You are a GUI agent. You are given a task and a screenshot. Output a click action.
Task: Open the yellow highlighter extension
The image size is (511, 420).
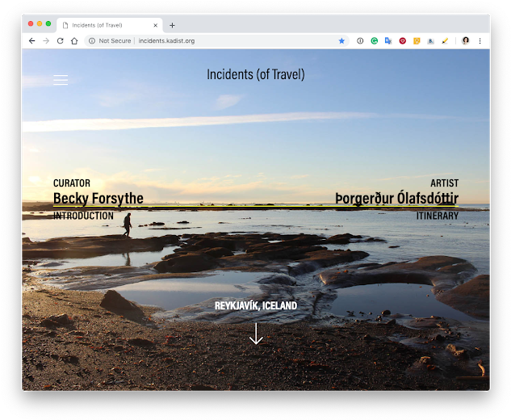445,40
